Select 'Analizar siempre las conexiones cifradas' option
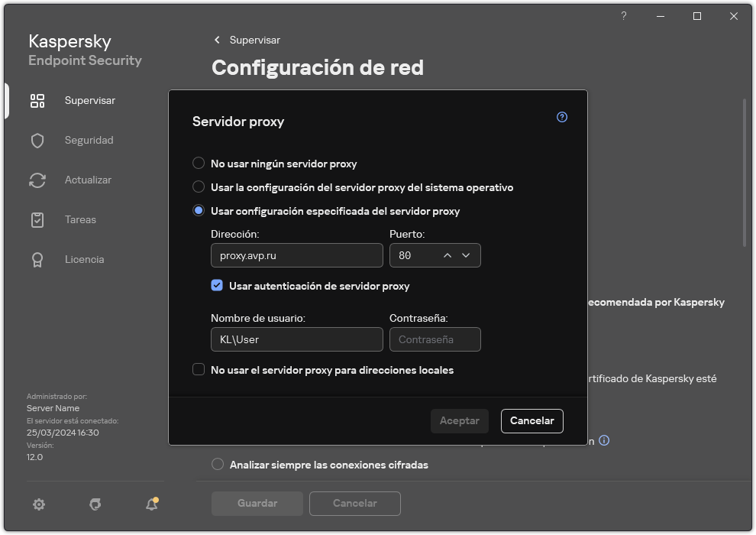 [218, 465]
